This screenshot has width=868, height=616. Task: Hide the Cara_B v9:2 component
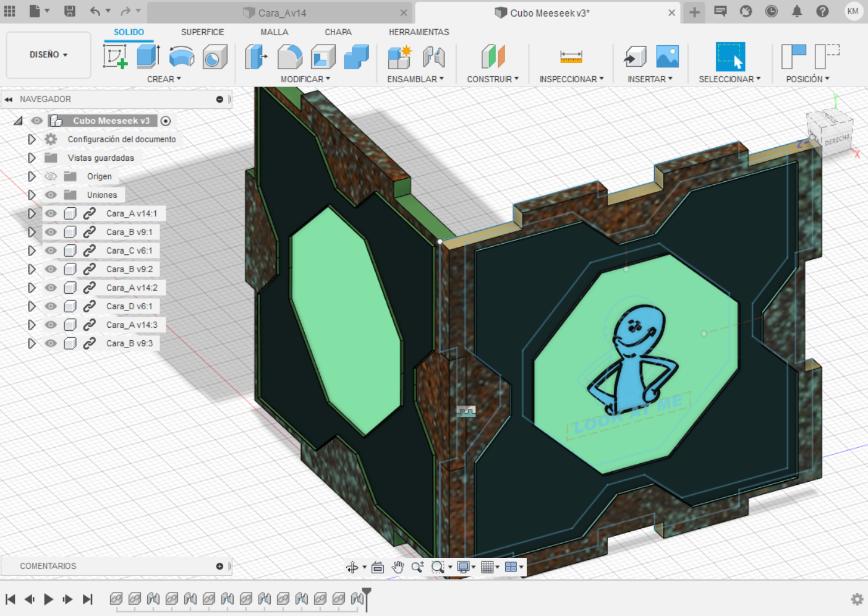pyautogui.click(x=51, y=269)
